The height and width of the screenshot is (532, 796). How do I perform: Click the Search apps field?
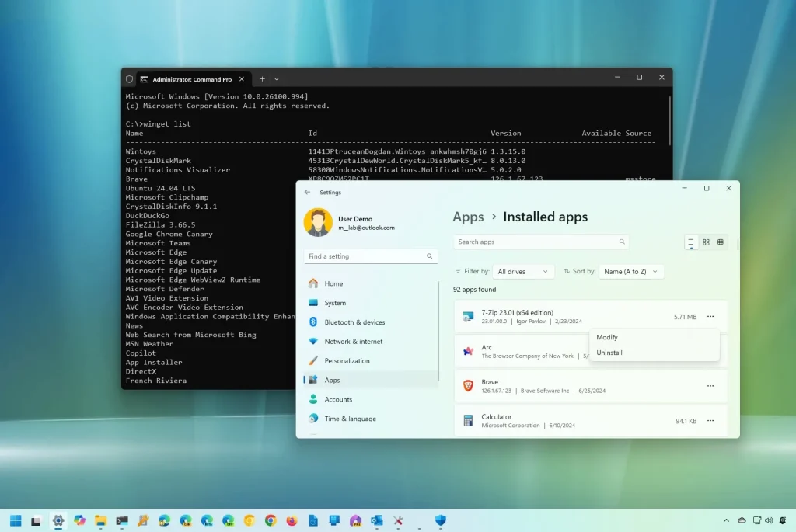(x=541, y=242)
